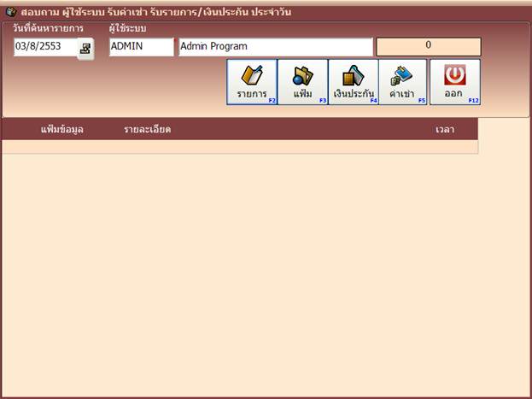Click the search date field 03/8/2553
The width and height of the screenshot is (532, 399).
tap(44, 48)
